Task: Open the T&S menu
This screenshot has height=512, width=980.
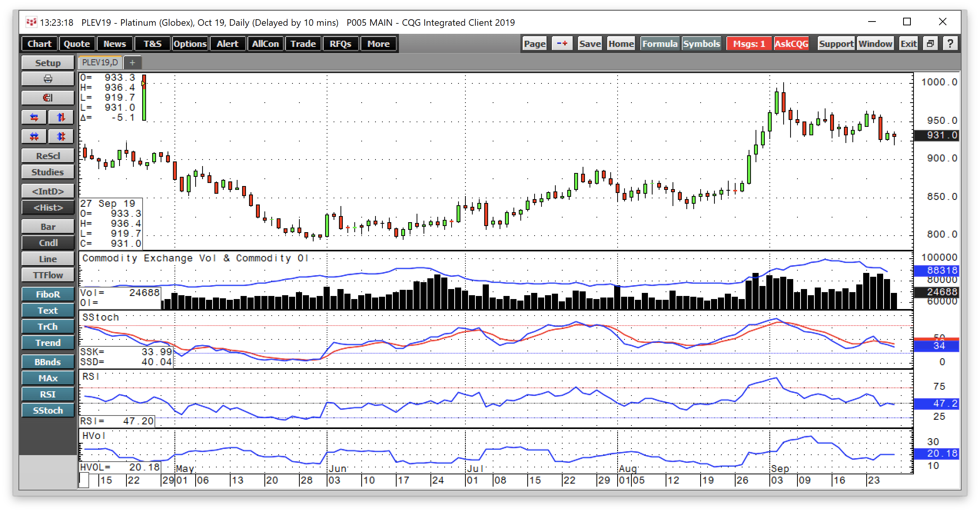Action: coord(152,44)
